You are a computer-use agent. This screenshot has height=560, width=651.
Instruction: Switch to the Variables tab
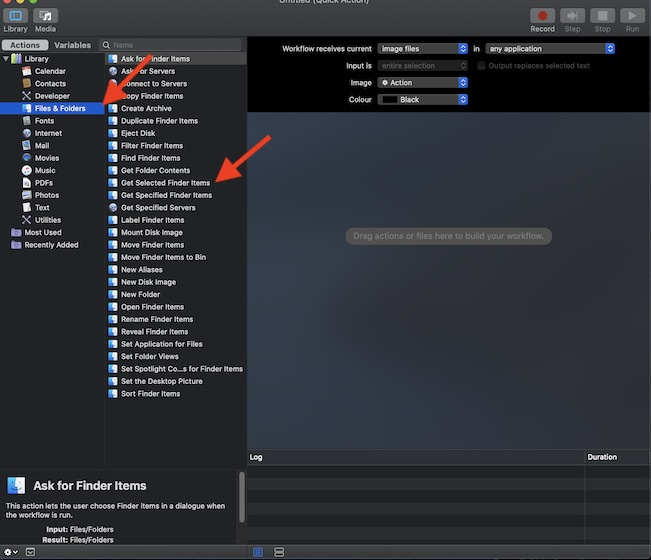[72, 45]
